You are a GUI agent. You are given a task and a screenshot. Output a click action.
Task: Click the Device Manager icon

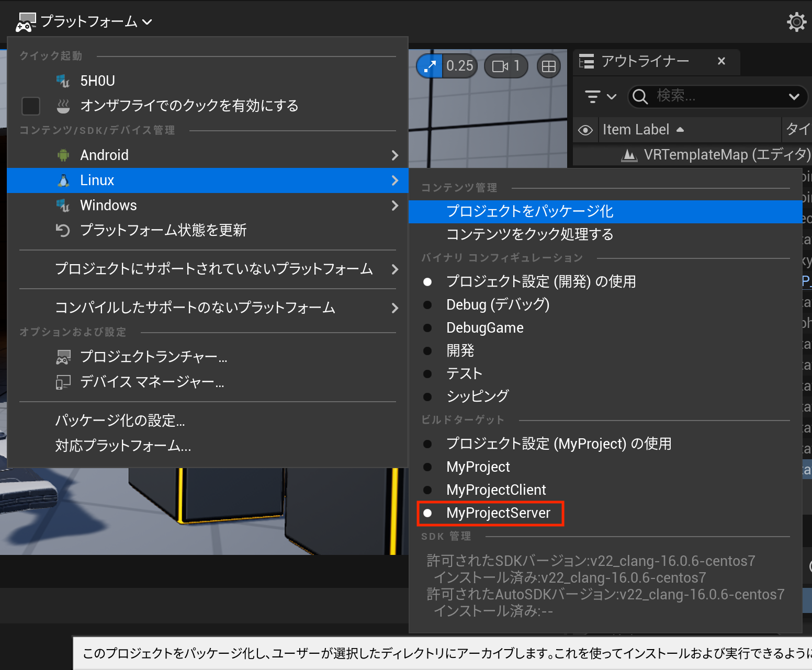point(63,382)
